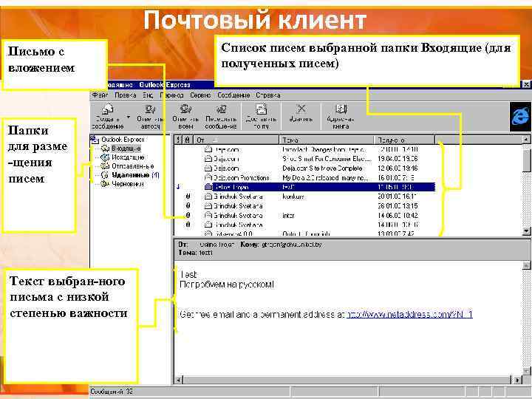Click the message list scroll-up arrow
This screenshot has height=399, width=532.
click(x=526, y=140)
